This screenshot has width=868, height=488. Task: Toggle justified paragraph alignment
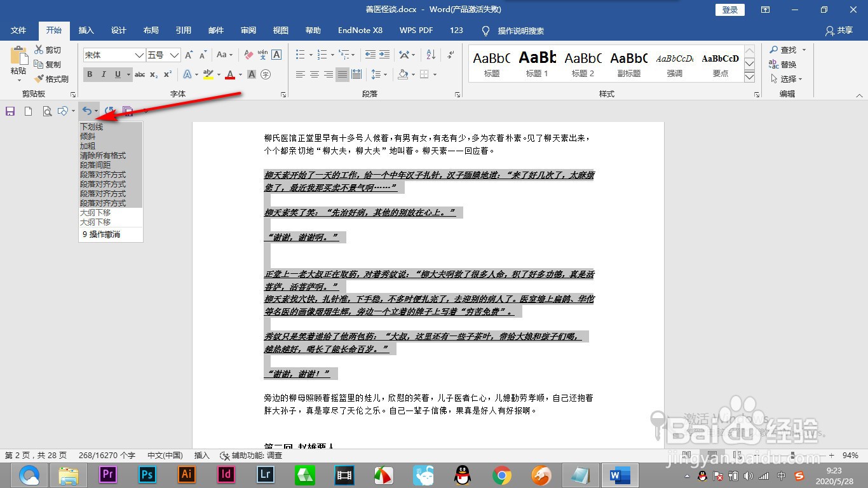point(342,74)
